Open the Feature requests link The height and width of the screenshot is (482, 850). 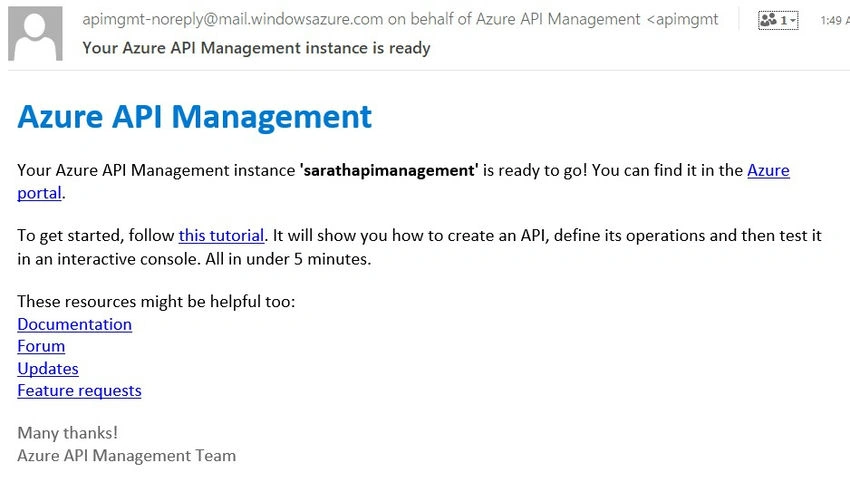pyautogui.click(x=79, y=391)
